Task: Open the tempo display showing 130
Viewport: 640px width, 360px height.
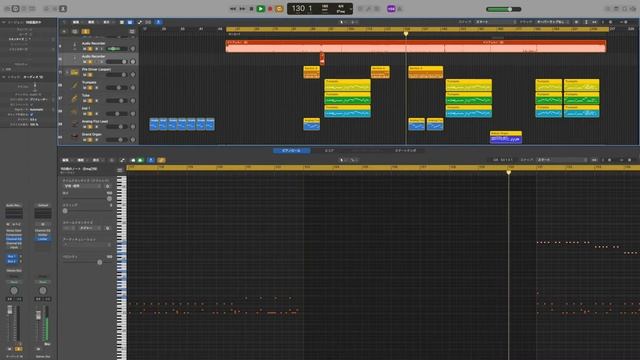Action: click(x=298, y=8)
